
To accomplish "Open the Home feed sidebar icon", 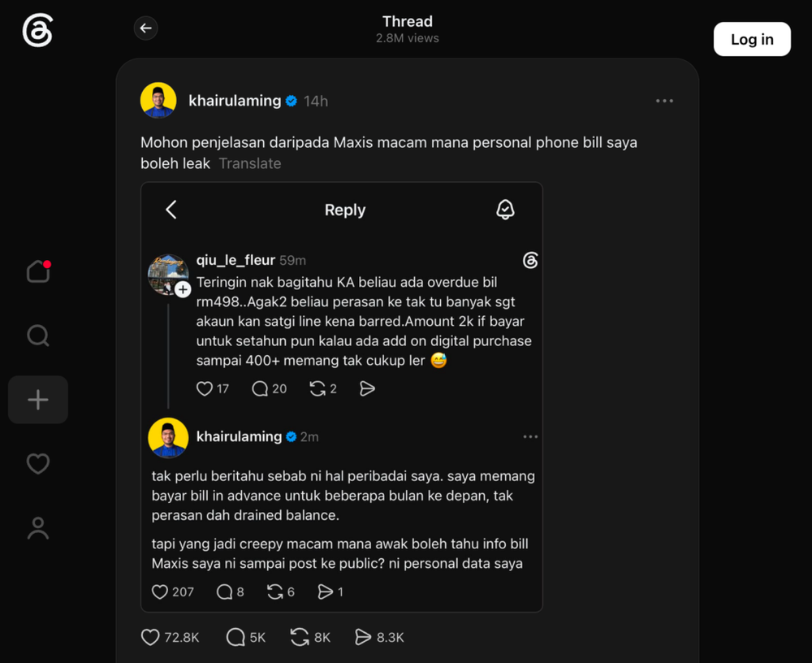I will tap(38, 271).
